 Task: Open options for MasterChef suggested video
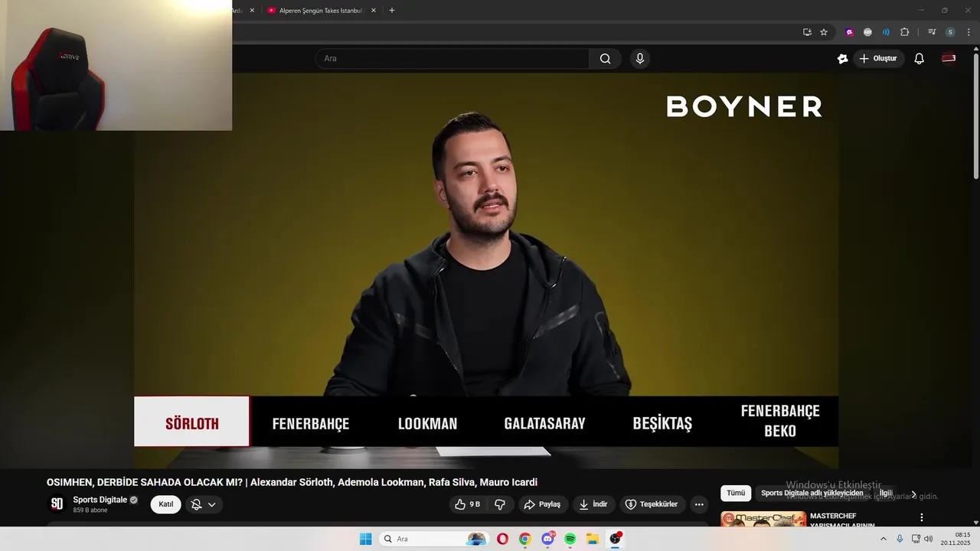(922, 517)
